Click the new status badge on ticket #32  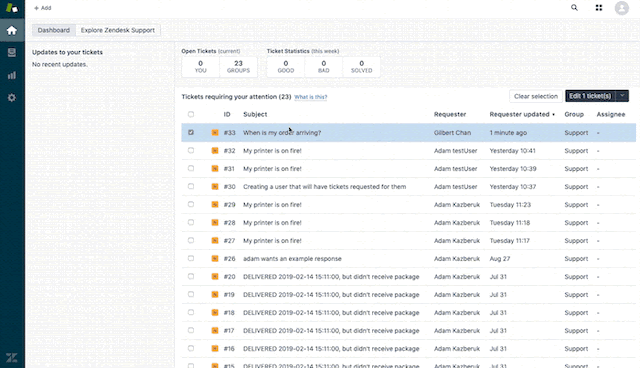click(215, 151)
